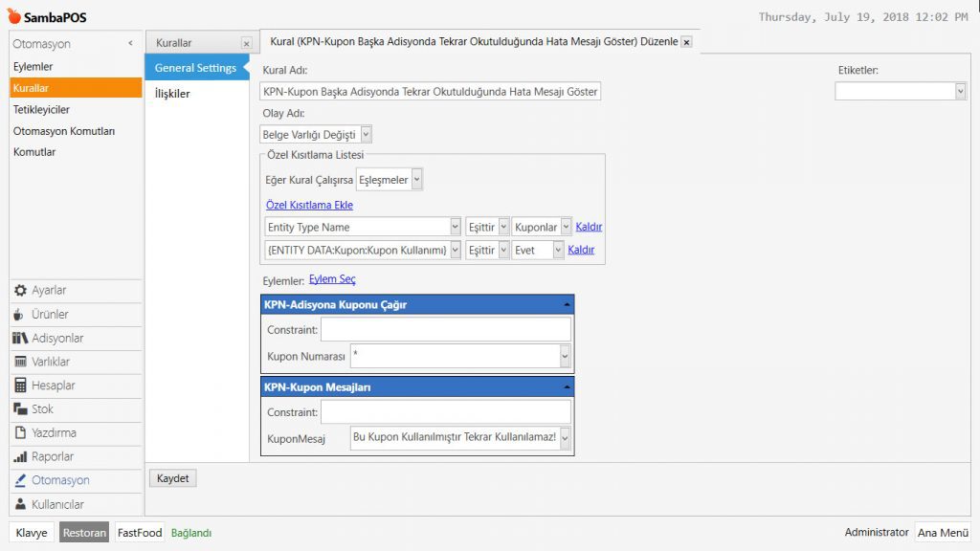Image resolution: width=980 pixels, height=551 pixels.
Task: Close the Kurallar tab
Action: coord(246,43)
